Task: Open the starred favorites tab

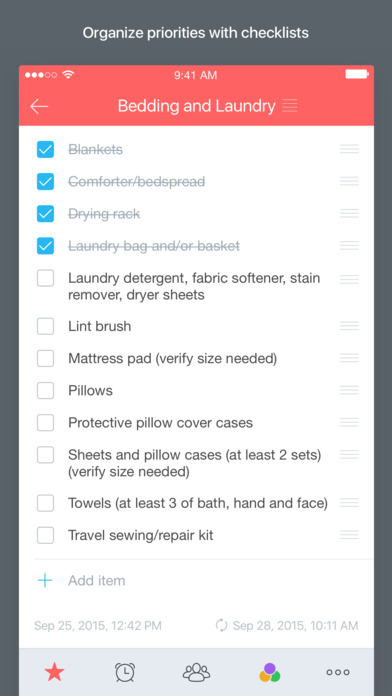Action: click(x=55, y=673)
